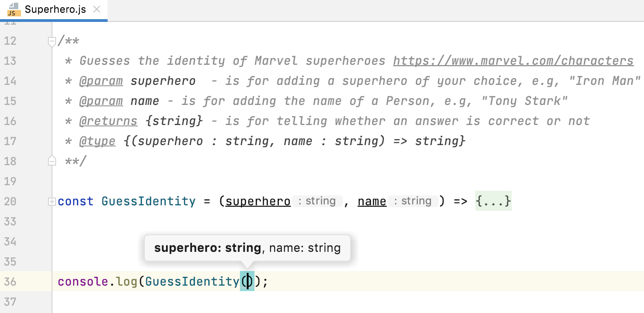Open the Marvel characters hyperlink
This screenshot has width=644, height=313.
pos(513,60)
